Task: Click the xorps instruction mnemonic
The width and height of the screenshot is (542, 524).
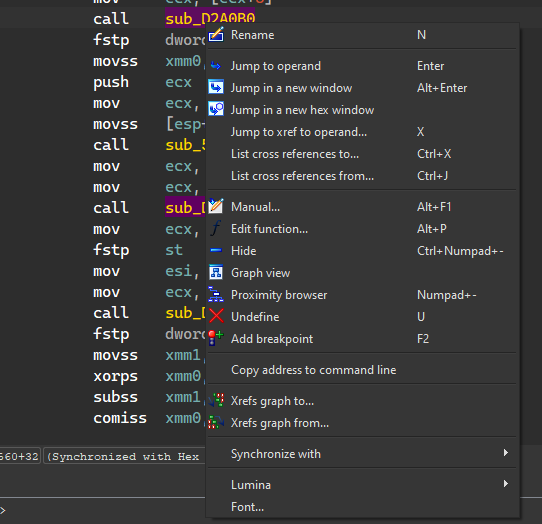Action: click(x=115, y=376)
